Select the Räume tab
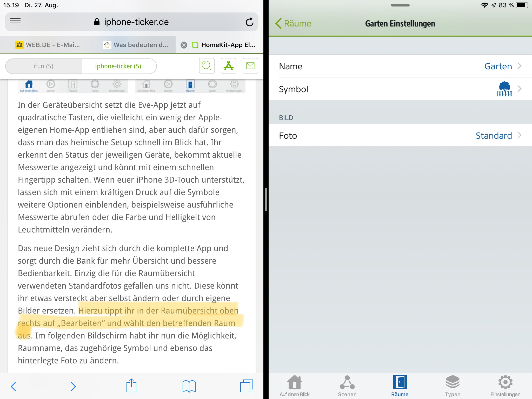The width and height of the screenshot is (532, 399). click(x=400, y=386)
